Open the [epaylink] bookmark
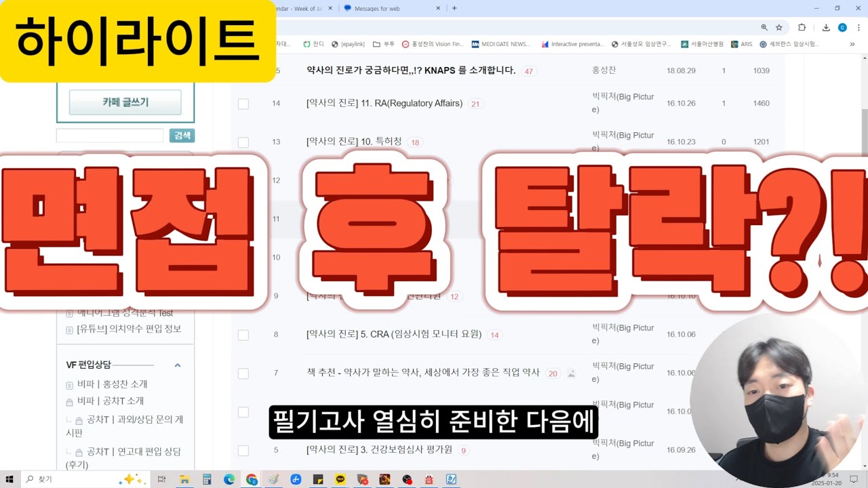Image resolution: width=868 pixels, height=488 pixels. (348, 44)
